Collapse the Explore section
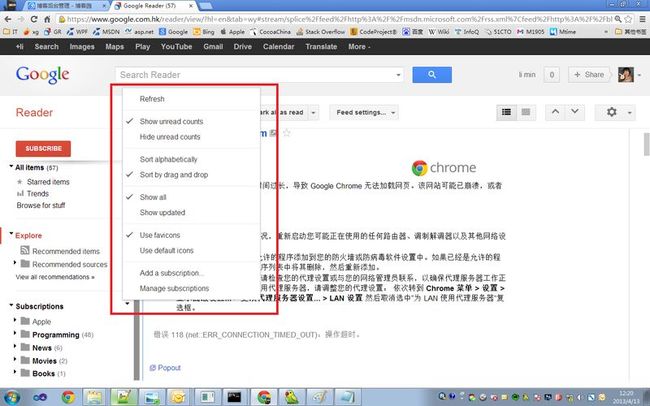The image size is (650, 406). pyautogui.click(x=11, y=234)
